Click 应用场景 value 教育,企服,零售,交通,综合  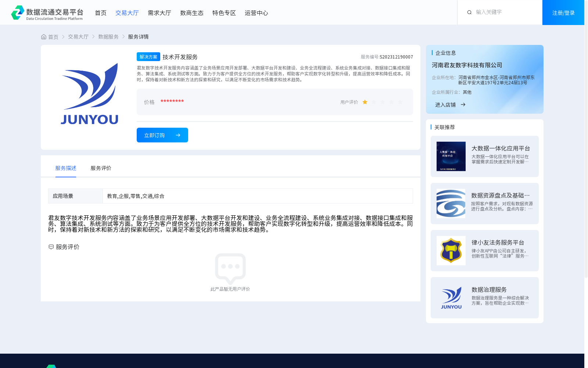(x=136, y=196)
